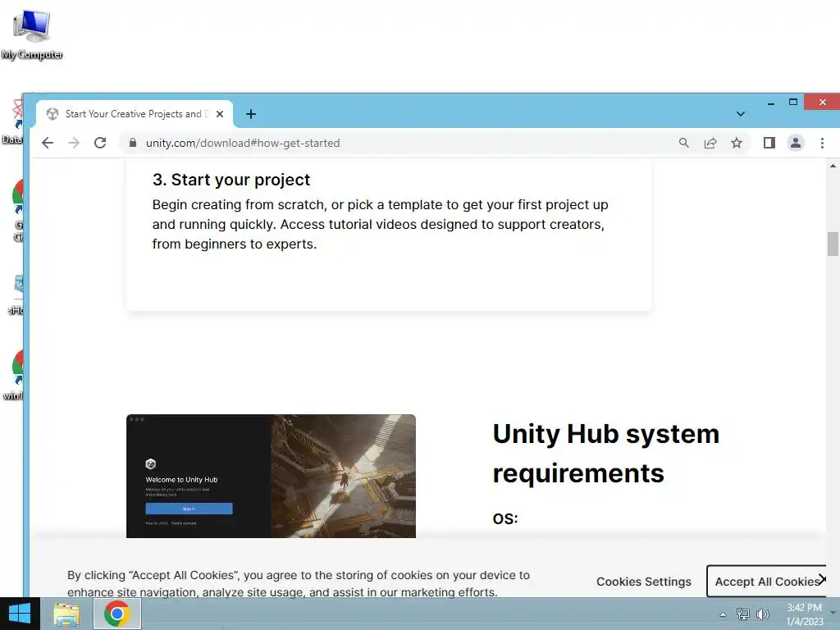Click the Unity Hub welcome screenshot image

(x=271, y=476)
